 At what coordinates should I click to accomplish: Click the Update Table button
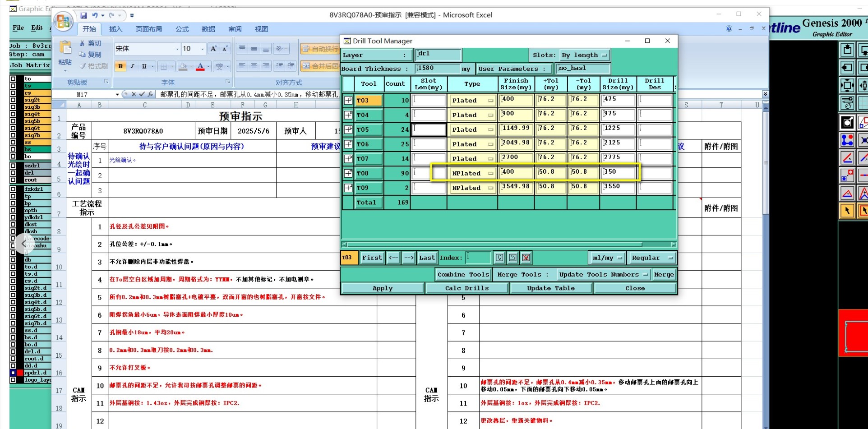[551, 288]
